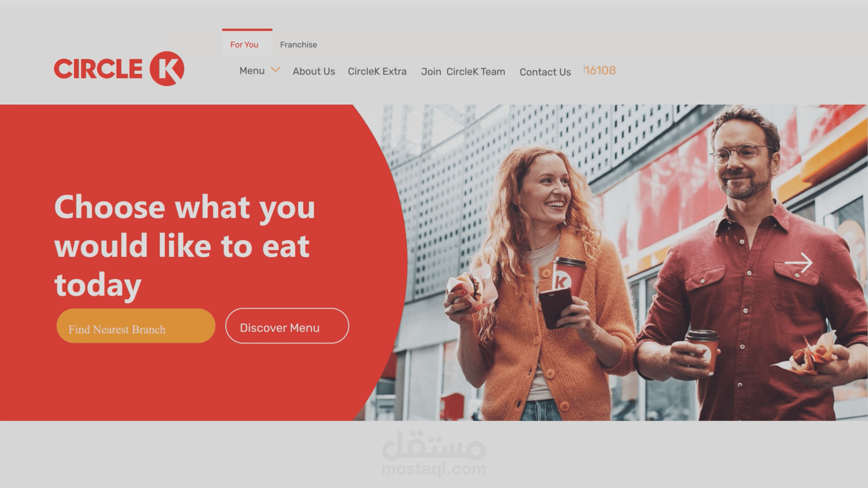The width and height of the screenshot is (868, 488).
Task: Open the About Us page
Action: 314,71
